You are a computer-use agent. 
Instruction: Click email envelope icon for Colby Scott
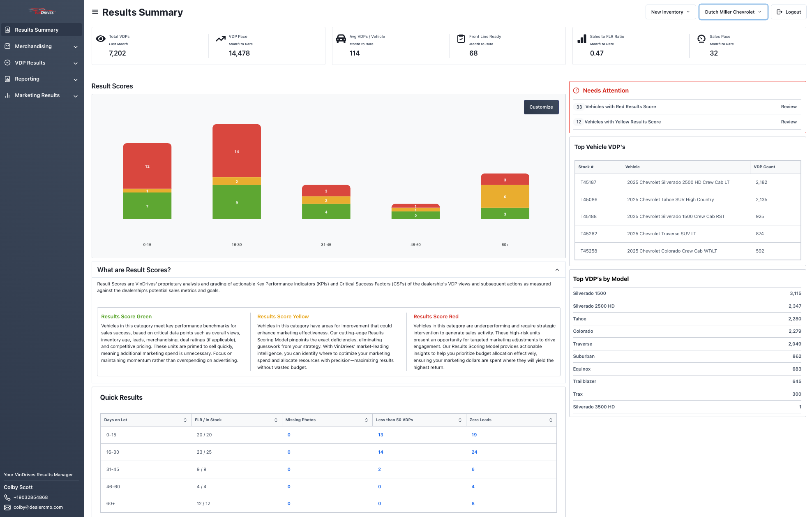[x=7, y=507]
